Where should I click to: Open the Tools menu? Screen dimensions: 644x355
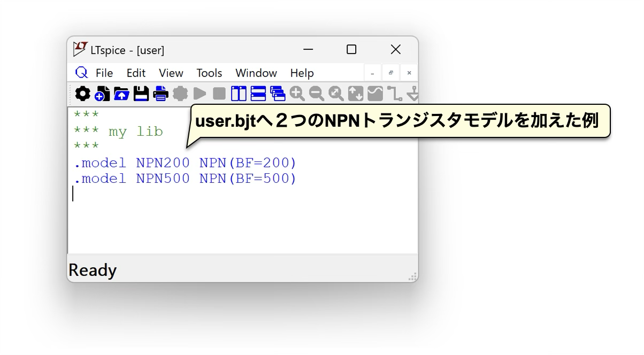[209, 73]
